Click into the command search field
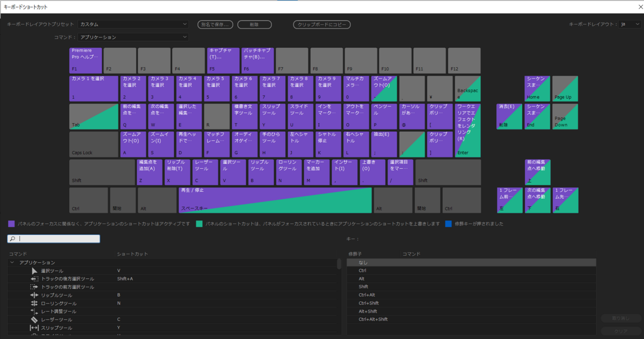 [54, 239]
